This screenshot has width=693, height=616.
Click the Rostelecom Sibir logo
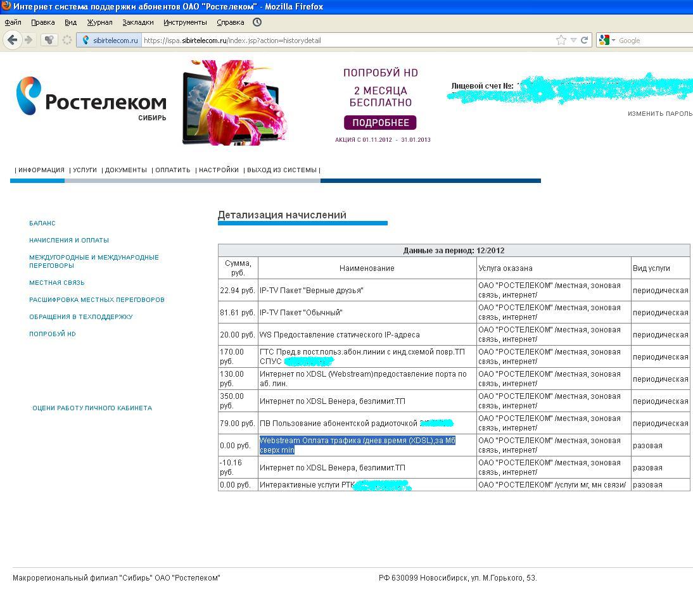click(x=91, y=99)
